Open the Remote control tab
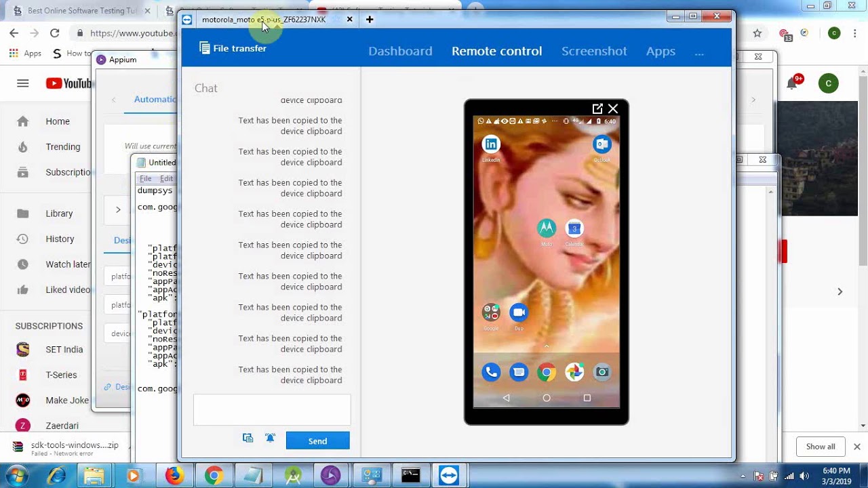Image resolution: width=868 pixels, height=488 pixels. pyautogui.click(x=496, y=51)
